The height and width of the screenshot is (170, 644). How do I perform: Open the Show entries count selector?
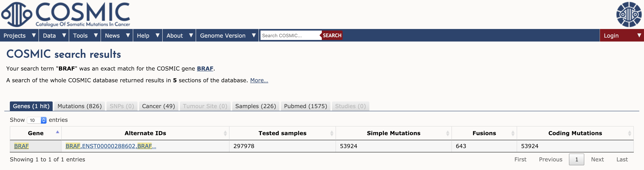(37, 120)
